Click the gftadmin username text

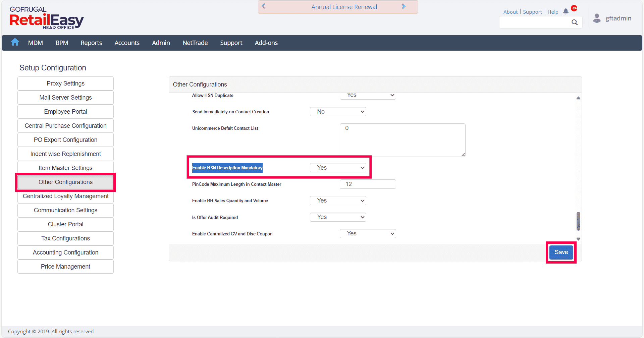coord(618,18)
